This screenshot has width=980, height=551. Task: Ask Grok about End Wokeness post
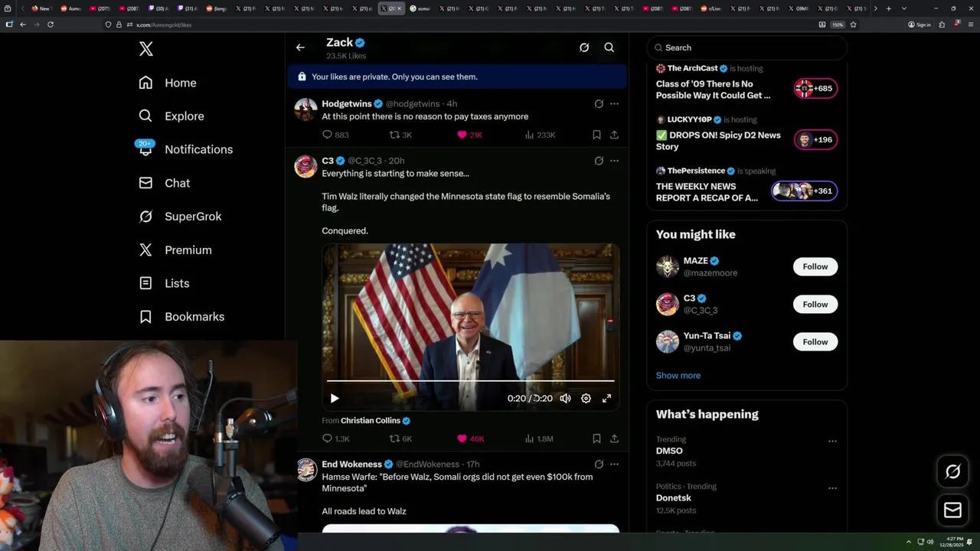coord(599,464)
